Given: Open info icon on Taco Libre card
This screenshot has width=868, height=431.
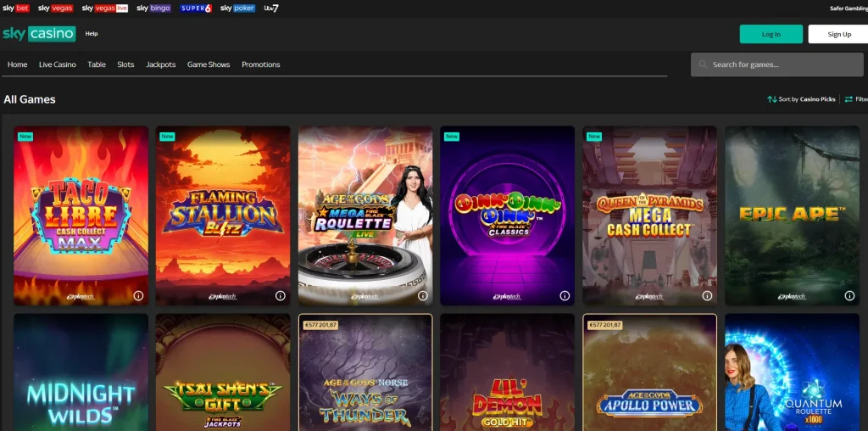Looking at the screenshot, I should click(x=138, y=296).
